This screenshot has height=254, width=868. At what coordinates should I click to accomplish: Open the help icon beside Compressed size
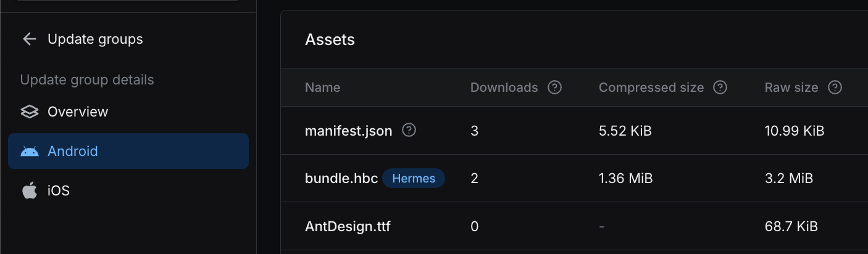[720, 88]
